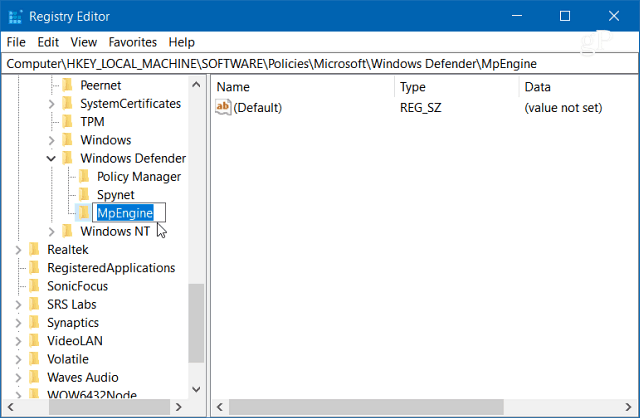Click the values pane scroll left arrow

pyautogui.click(x=220, y=407)
